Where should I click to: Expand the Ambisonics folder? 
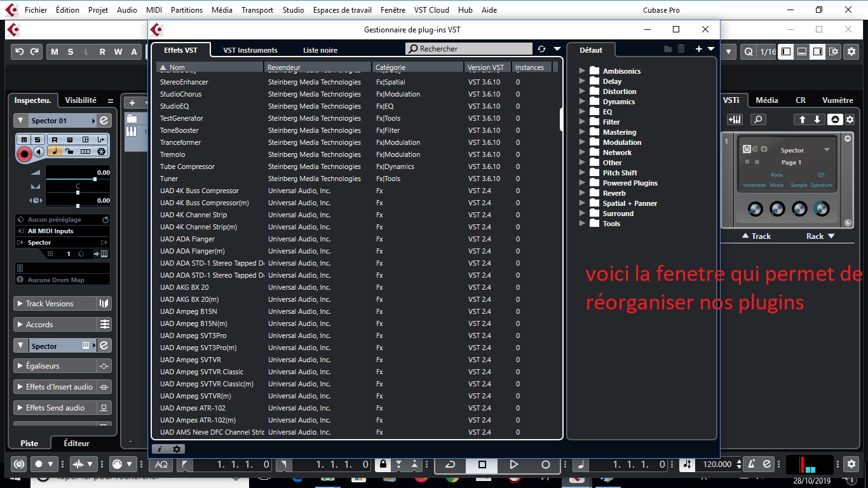point(582,71)
